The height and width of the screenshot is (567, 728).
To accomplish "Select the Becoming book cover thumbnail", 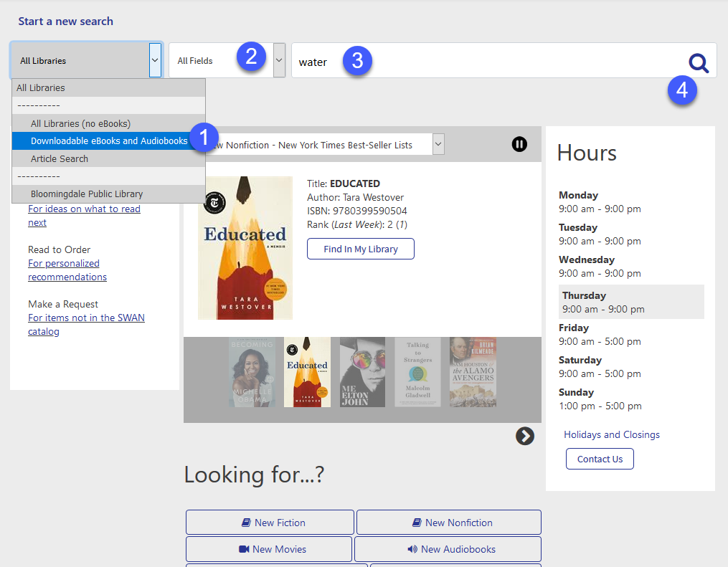I will [252, 372].
